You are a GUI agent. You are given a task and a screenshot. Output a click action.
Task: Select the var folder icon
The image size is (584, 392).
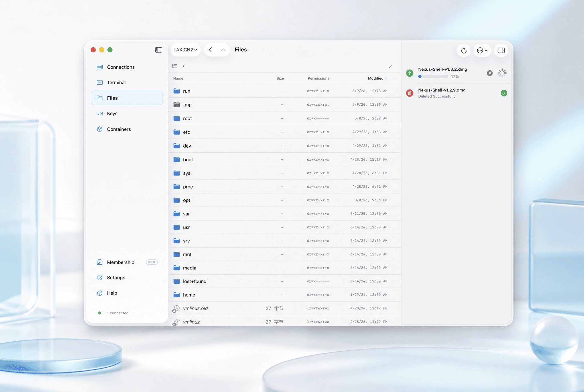177,213
